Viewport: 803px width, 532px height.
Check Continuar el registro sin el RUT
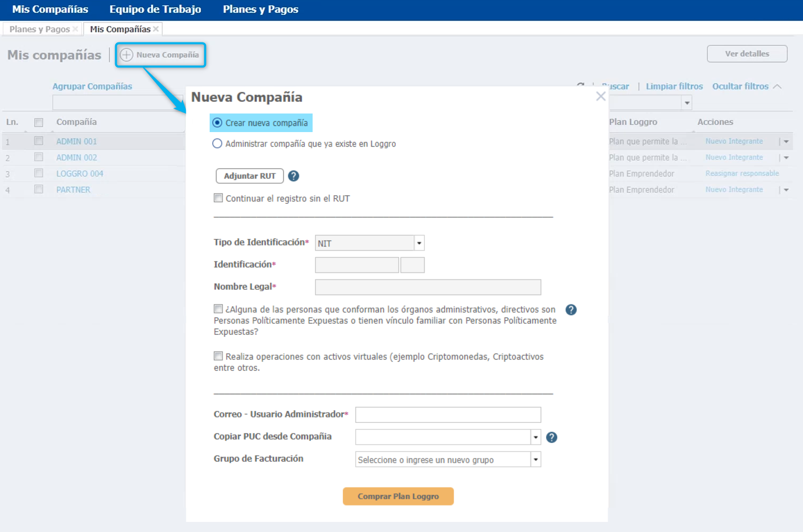(218, 198)
